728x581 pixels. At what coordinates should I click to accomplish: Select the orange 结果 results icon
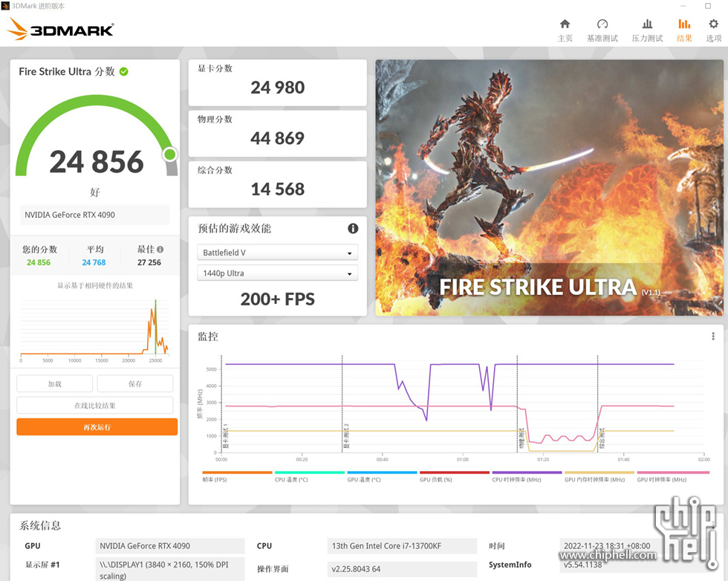(683, 30)
